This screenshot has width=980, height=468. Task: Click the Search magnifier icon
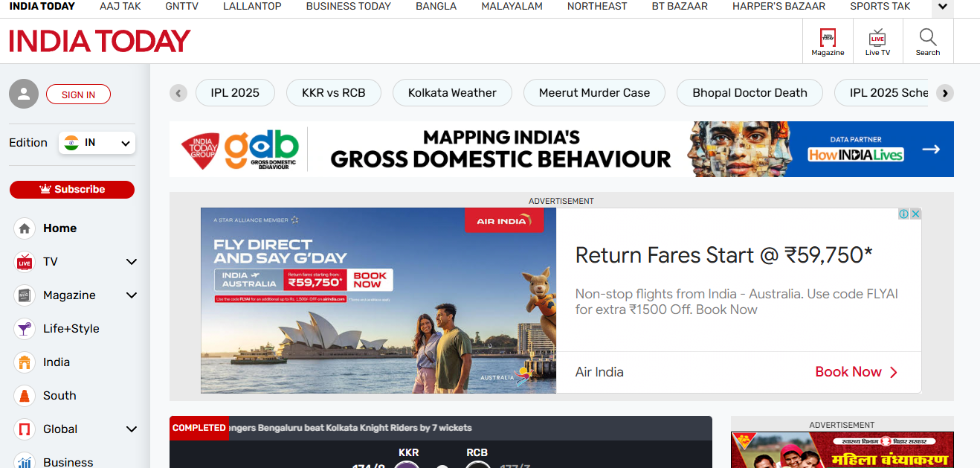point(928,37)
